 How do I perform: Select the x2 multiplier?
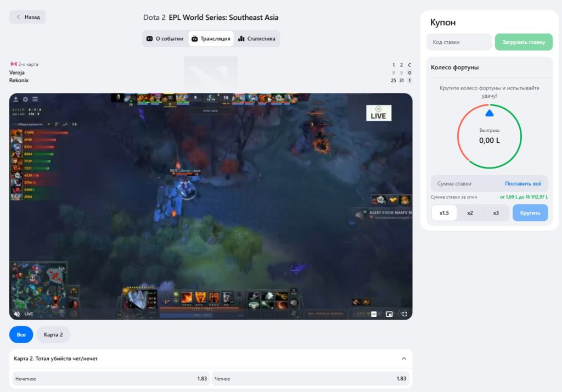point(470,212)
